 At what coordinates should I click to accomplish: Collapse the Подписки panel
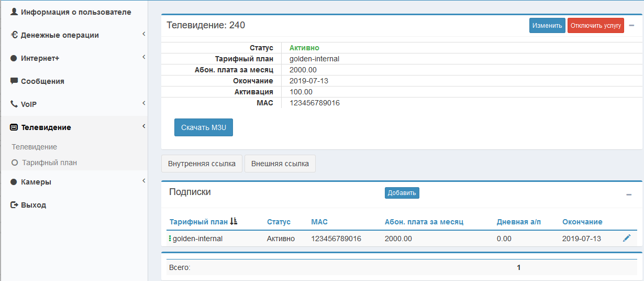[x=629, y=194]
